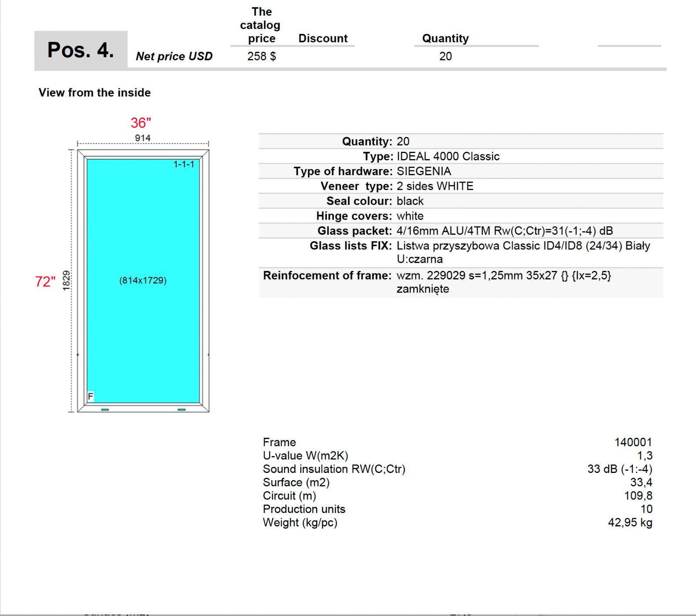Viewport: 696px width, 616px height.
Task: Click the red 72" height label
Action: 45,282
